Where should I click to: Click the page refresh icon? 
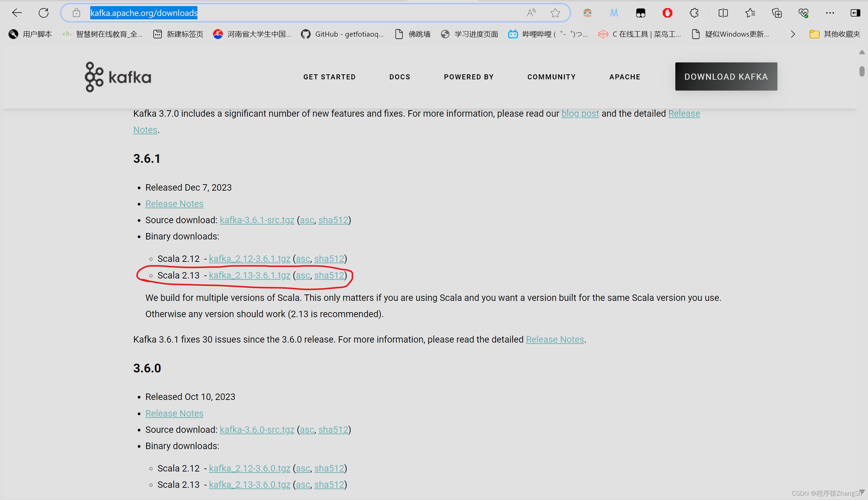[x=44, y=13]
